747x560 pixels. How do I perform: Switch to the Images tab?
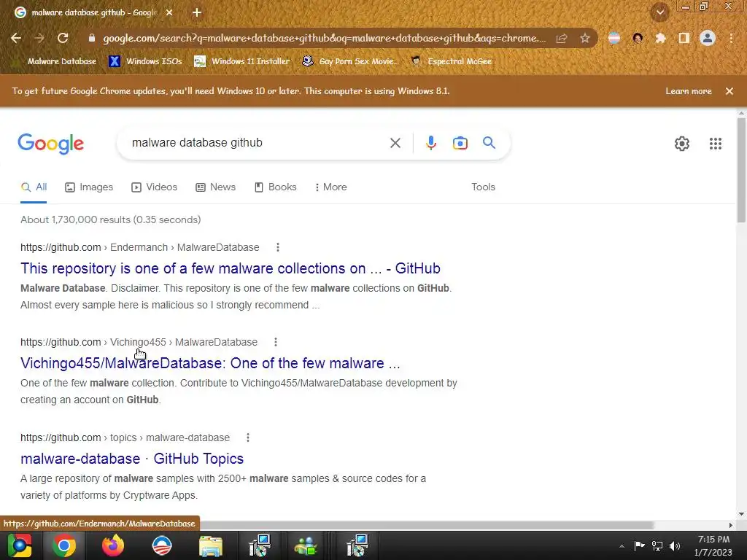click(89, 187)
